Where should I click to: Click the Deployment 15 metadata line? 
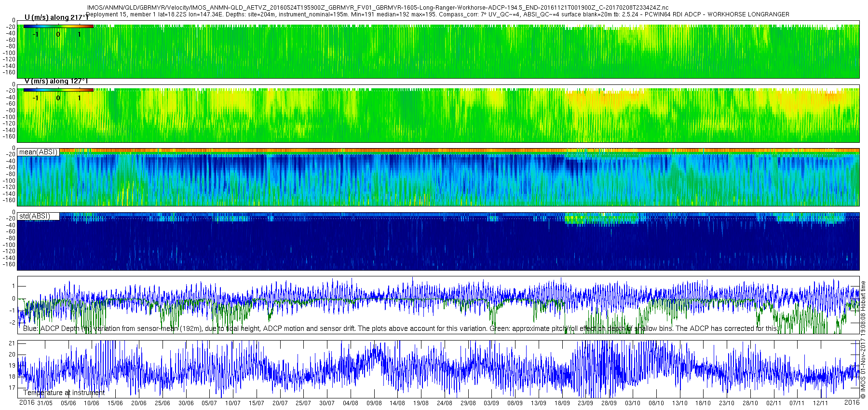pyautogui.click(x=438, y=14)
